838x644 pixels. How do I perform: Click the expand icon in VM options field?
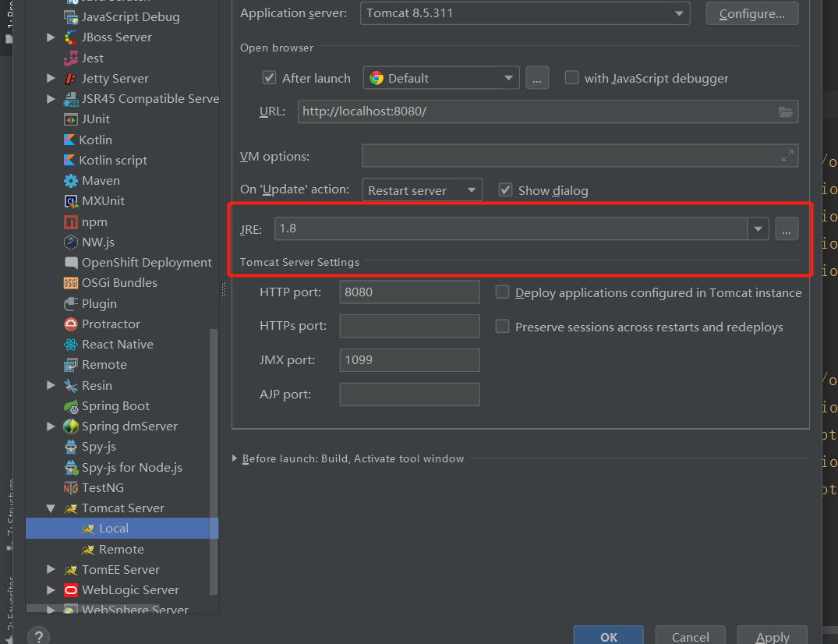[787, 156]
